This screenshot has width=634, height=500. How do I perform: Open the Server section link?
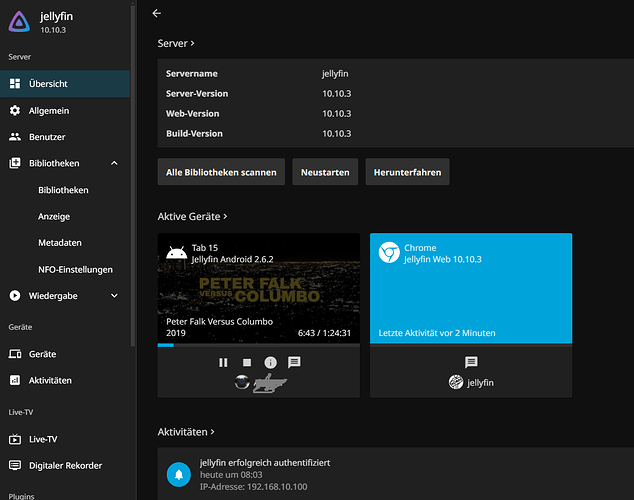(x=176, y=43)
